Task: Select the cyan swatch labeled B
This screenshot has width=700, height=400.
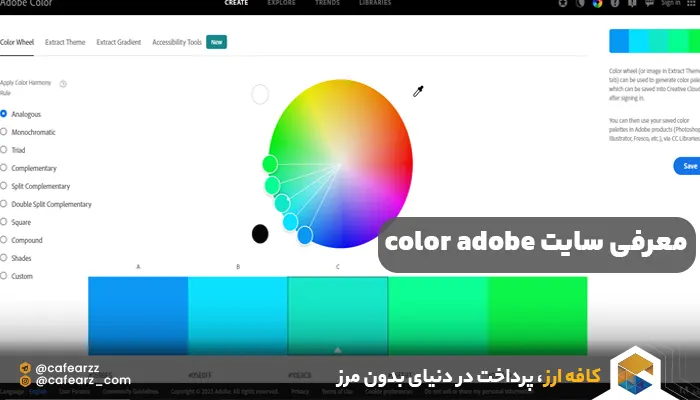Action: click(238, 316)
